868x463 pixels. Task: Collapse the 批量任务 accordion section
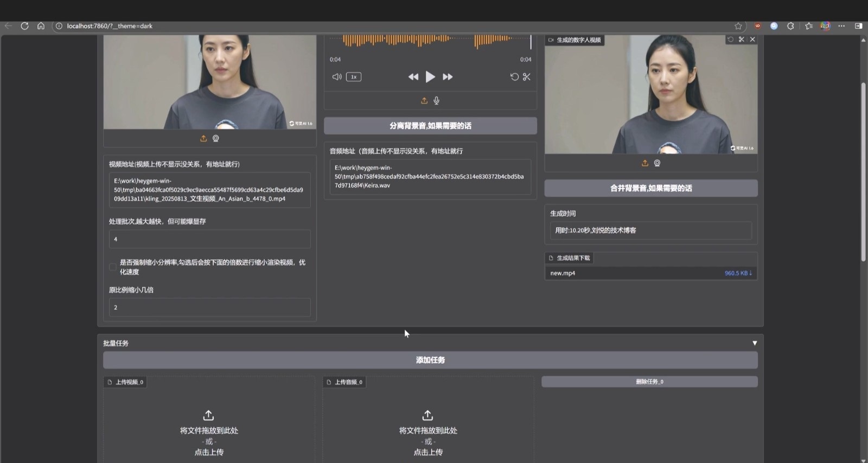(x=754, y=343)
